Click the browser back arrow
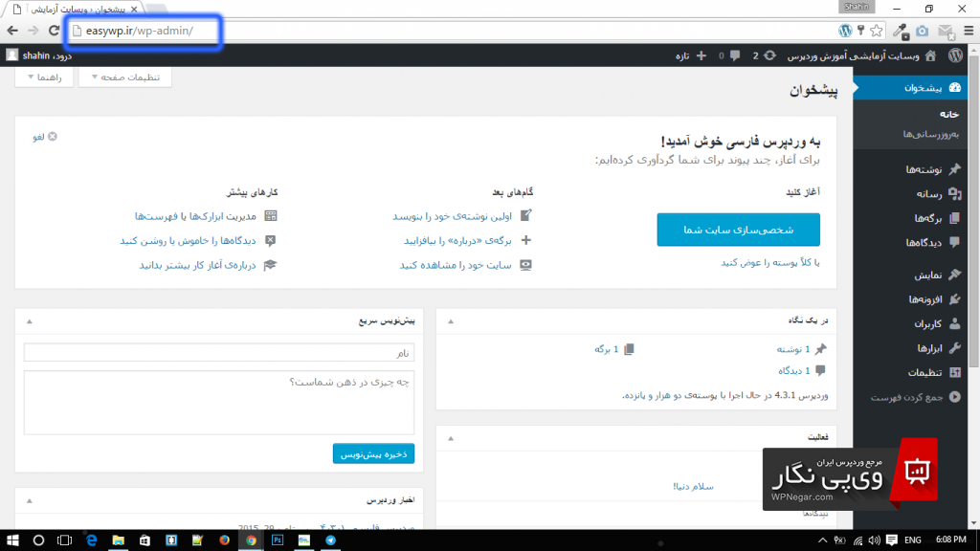This screenshot has width=980, height=551. 12,31
